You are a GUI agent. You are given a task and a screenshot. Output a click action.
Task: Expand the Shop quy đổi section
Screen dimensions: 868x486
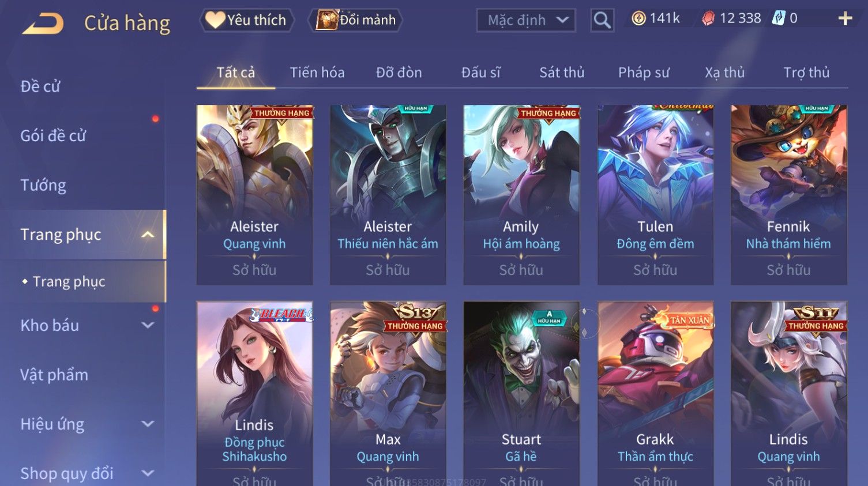point(148,473)
